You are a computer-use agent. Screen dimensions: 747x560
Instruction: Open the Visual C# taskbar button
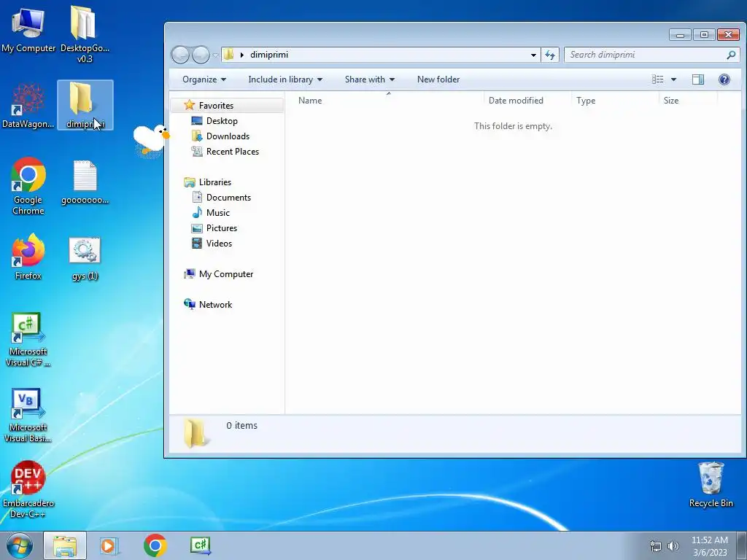point(200,545)
